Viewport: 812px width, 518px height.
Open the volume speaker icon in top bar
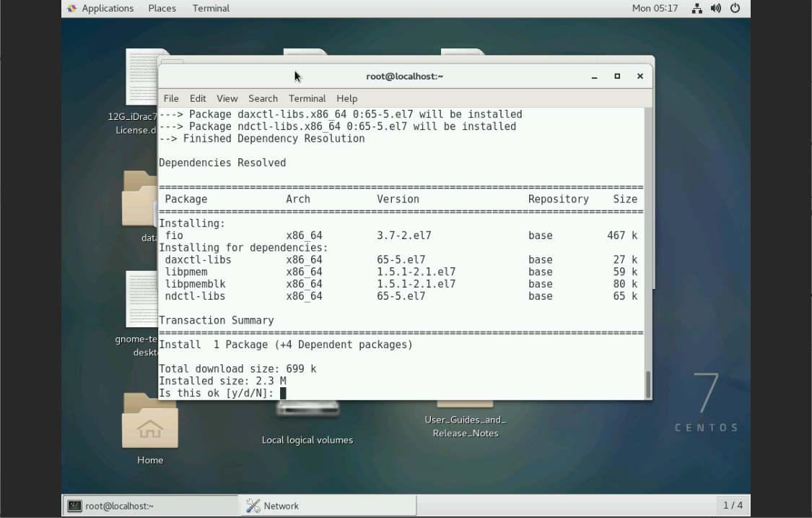[716, 8]
